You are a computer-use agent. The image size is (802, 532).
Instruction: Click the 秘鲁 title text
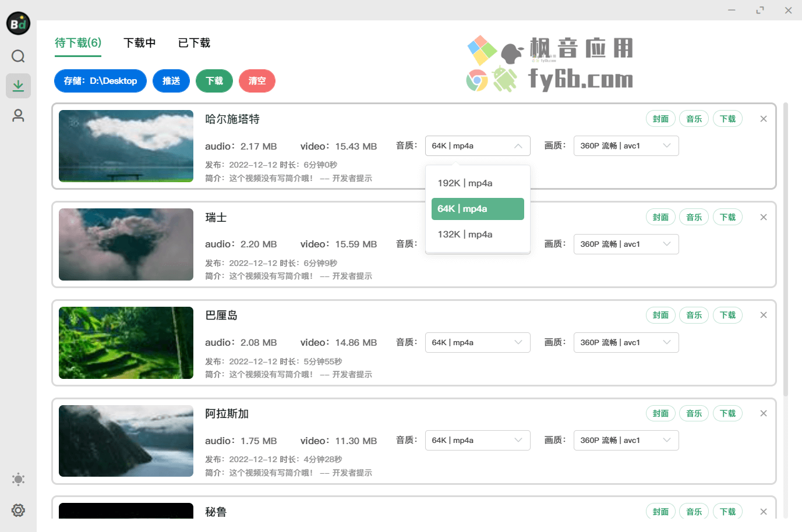coord(215,512)
